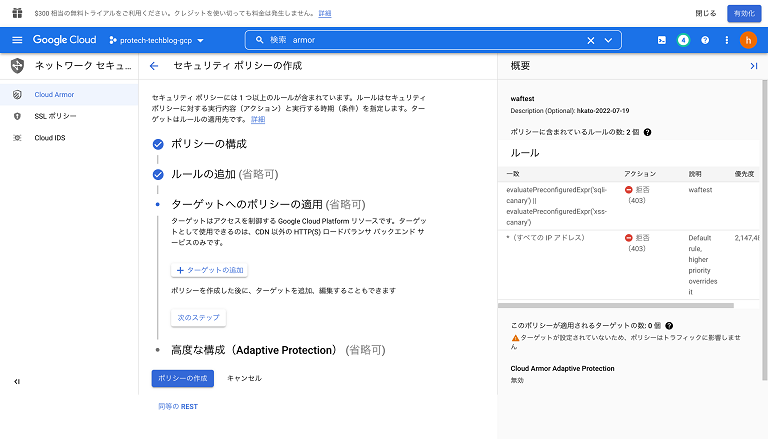
Task: Open the help question mark icon
Action: [705, 40]
